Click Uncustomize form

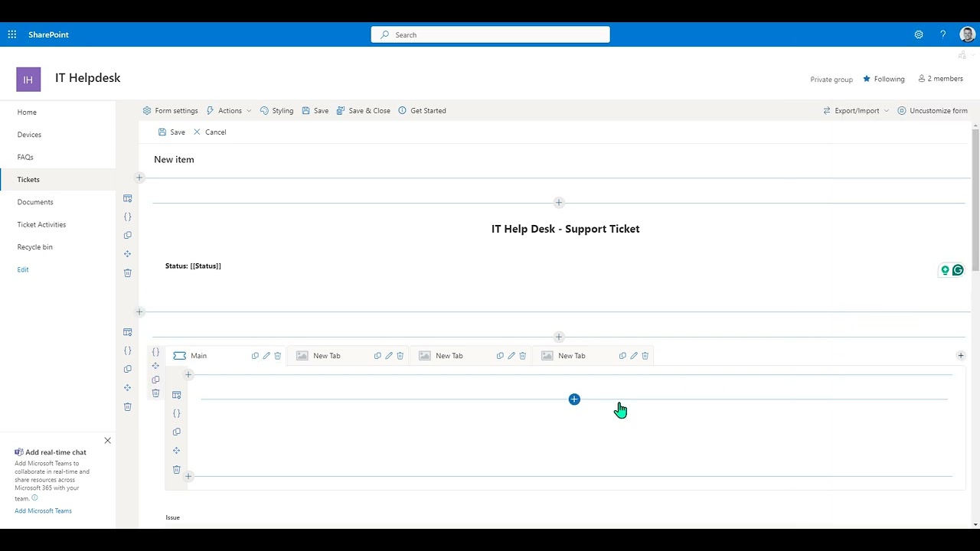pos(933,111)
